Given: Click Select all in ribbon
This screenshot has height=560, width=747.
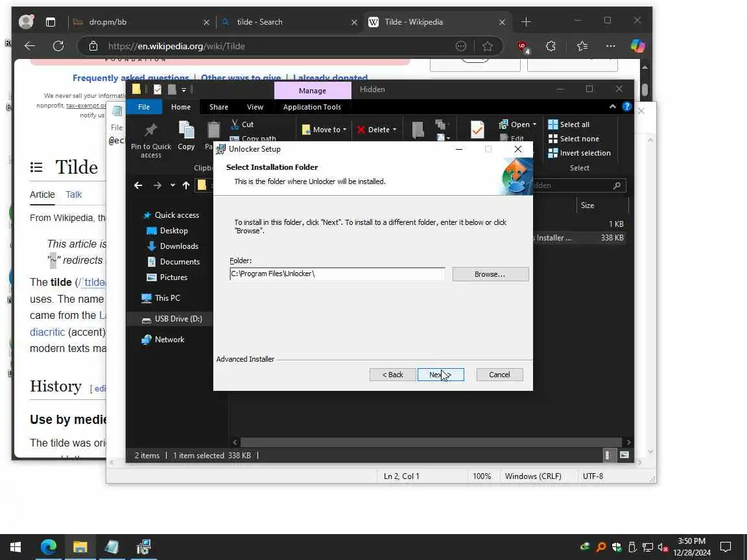Looking at the screenshot, I should (569, 124).
